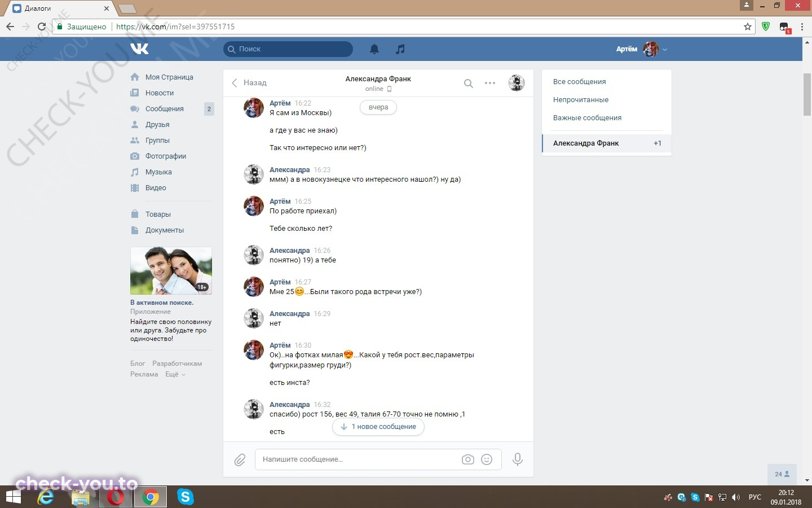Click Артём's name on 16:22 message
The image size is (812, 508).
point(280,103)
